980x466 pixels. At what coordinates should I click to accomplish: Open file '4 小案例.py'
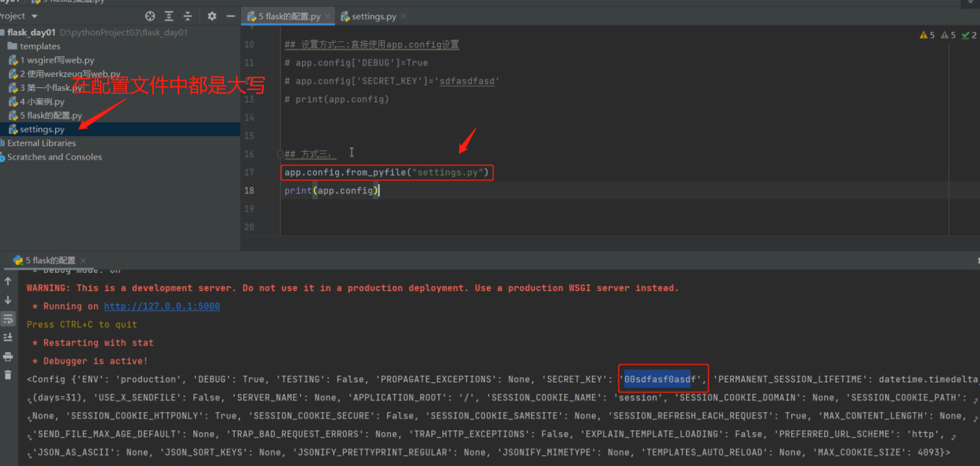42,102
